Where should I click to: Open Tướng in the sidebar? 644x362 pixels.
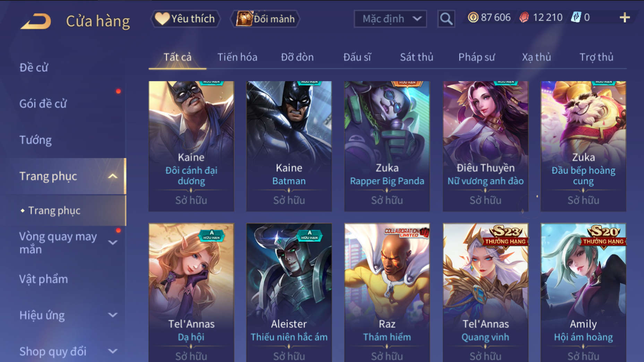[35, 140]
